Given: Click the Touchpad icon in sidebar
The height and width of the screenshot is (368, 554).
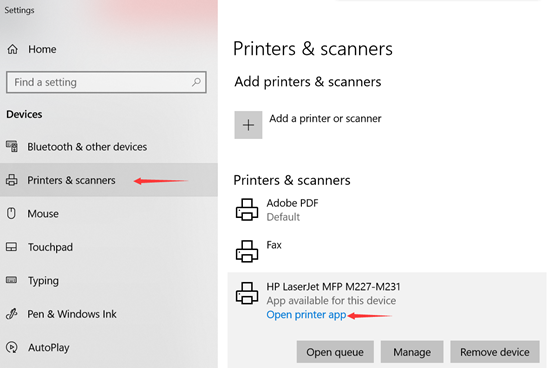Looking at the screenshot, I should (x=11, y=247).
